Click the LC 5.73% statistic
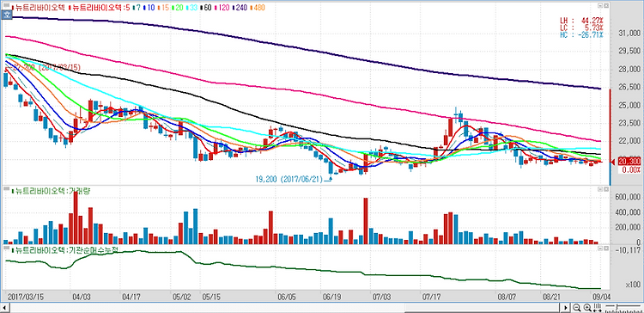Image resolution: width=644 pixels, height=313 pixels. tap(581, 28)
